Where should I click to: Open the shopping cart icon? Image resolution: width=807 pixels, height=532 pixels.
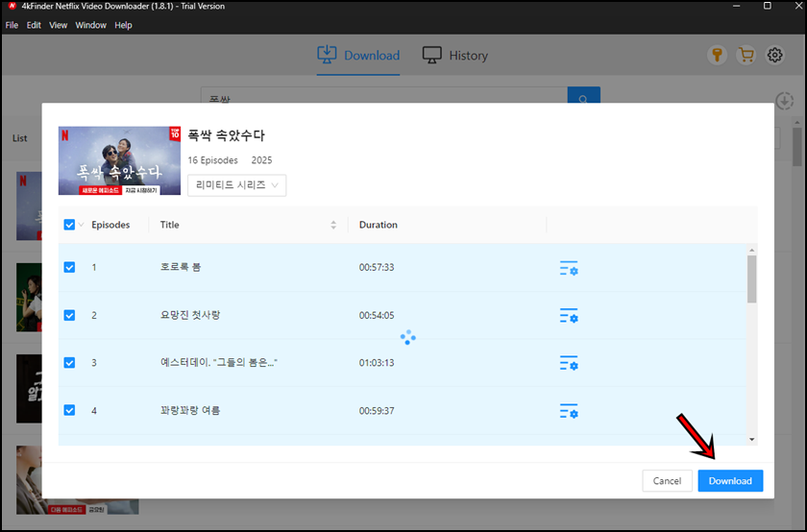(x=746, y=55)
